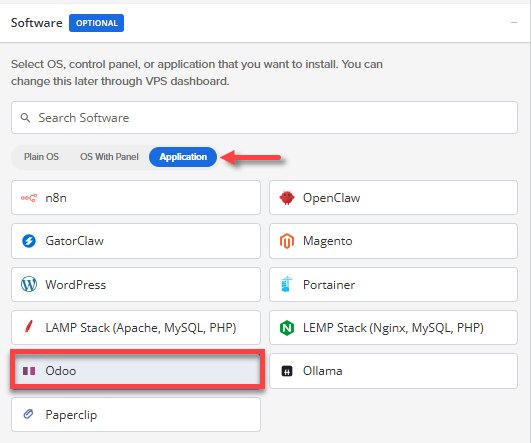This screenshot has width=531, height=443.
Task: Focus the Search Software field
Action: pyautogui.click(x=264, y=118)
